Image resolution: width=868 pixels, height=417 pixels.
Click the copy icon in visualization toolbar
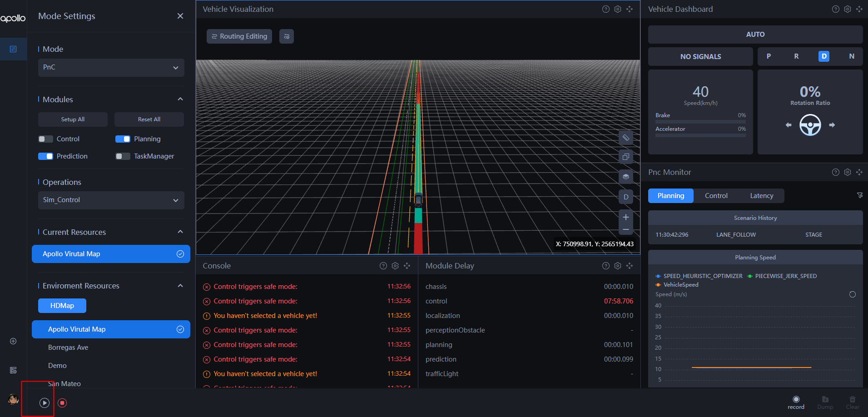626,157
